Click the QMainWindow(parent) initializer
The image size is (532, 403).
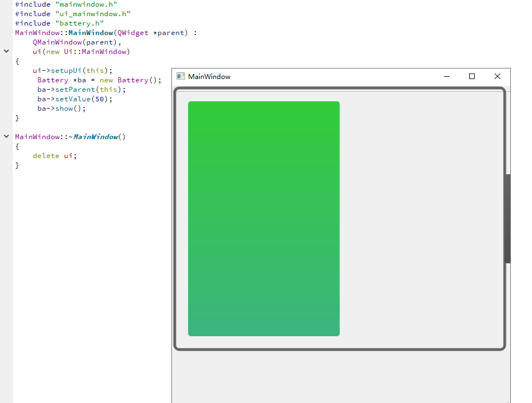pos(76,42)
